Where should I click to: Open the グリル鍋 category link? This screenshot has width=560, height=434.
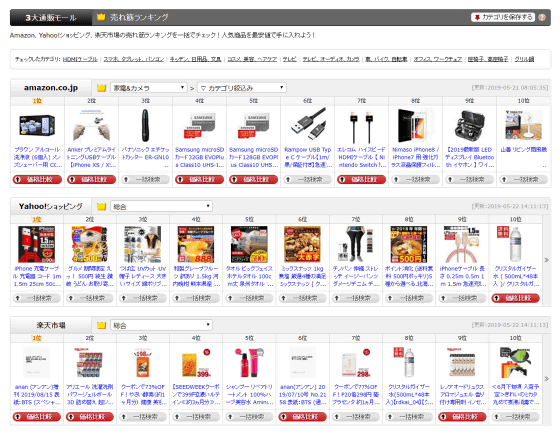click(524, 59)
